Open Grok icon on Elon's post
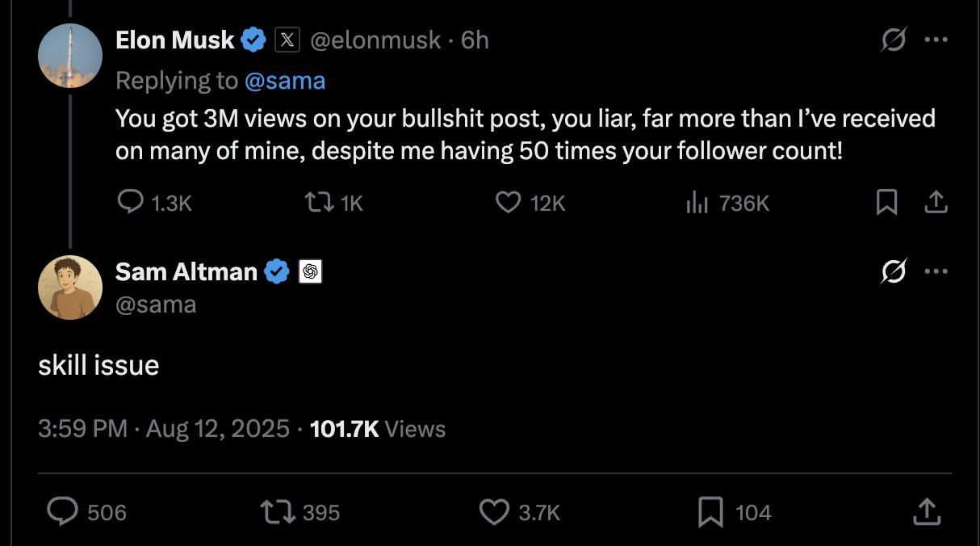The image size is (980, 546). coord(893,40)
